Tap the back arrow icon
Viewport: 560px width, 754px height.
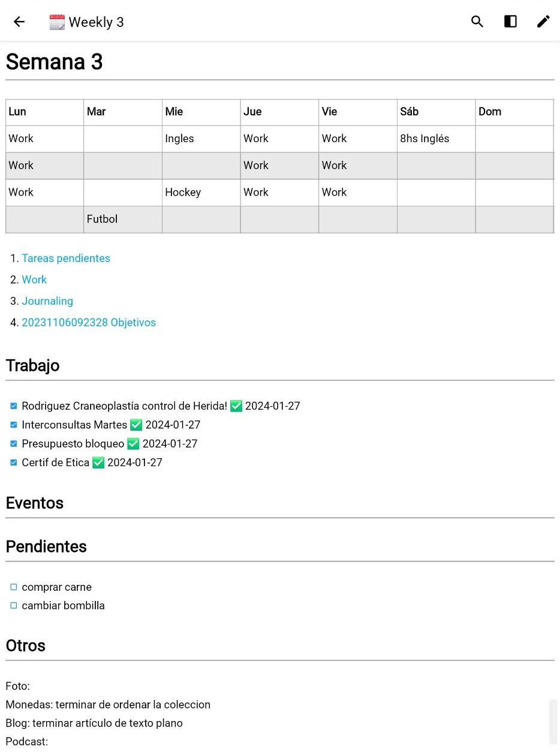pyautogui.click(x=19, y=22)
